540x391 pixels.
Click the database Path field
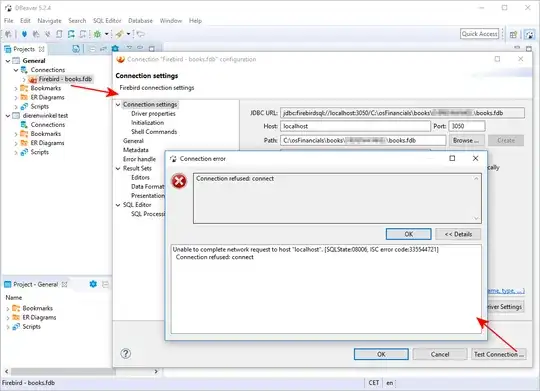(363, 140)
